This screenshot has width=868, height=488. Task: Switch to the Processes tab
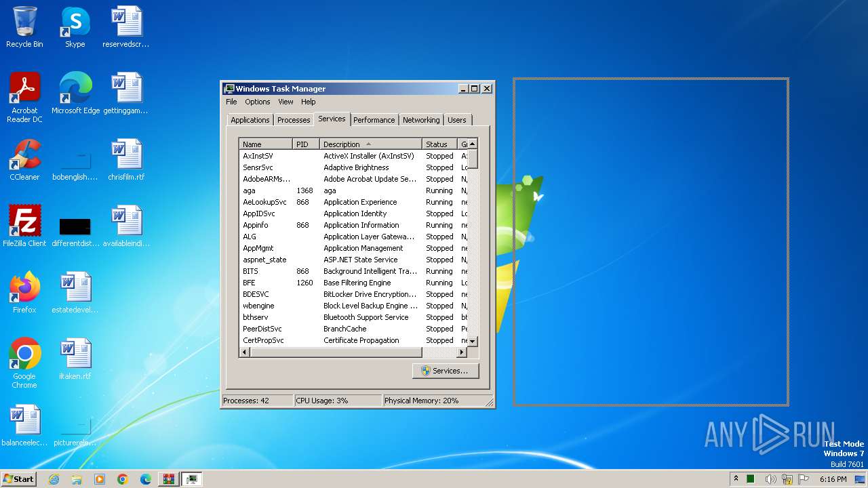[294, 120]
